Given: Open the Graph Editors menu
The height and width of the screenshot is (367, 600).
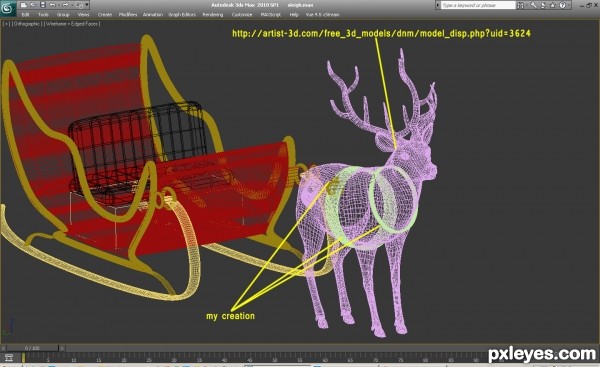Looking at the screenshot, I should point(182,15).
